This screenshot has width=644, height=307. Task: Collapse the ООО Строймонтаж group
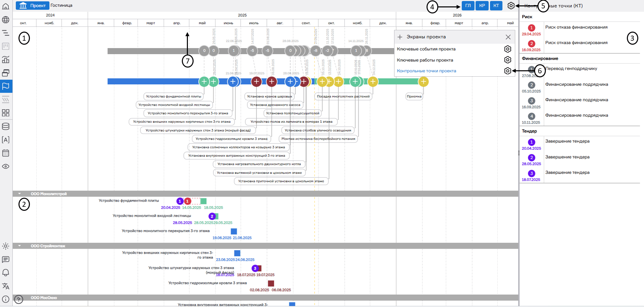19,246
